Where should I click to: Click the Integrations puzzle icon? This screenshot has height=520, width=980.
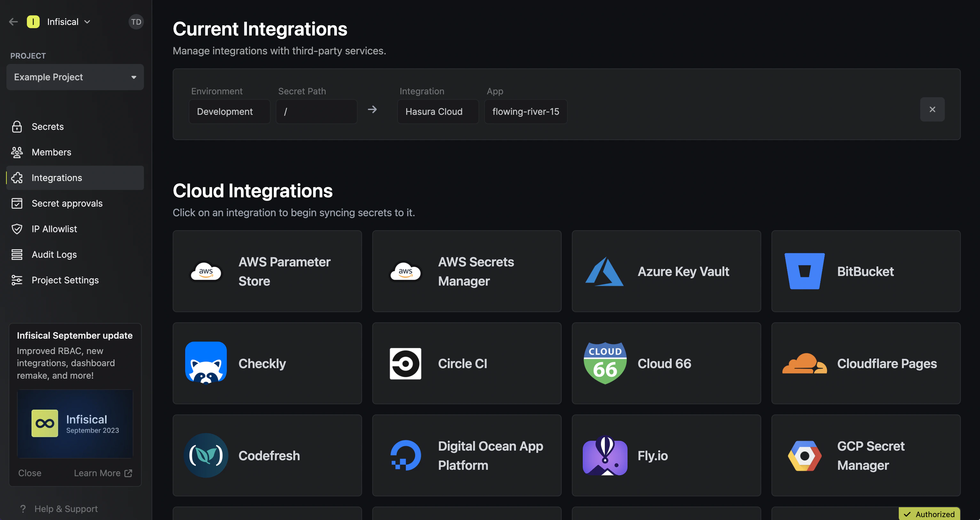coord(17,177)
